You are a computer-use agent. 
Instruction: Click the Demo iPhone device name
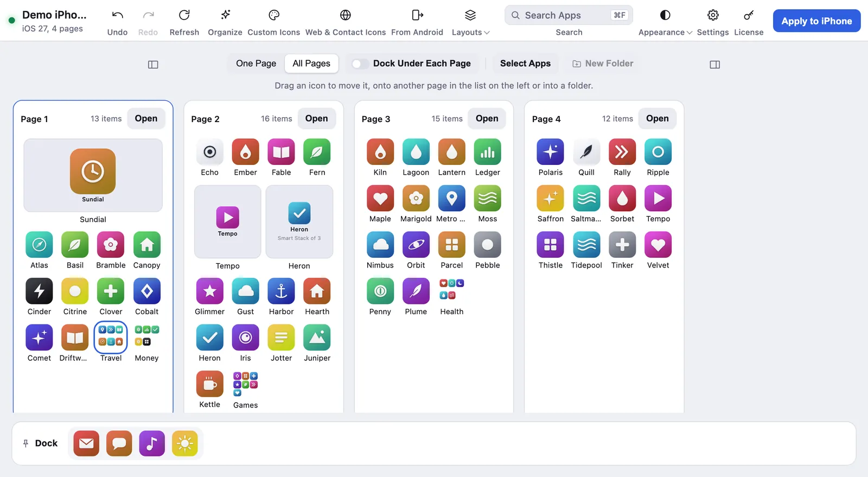[54, 15]
